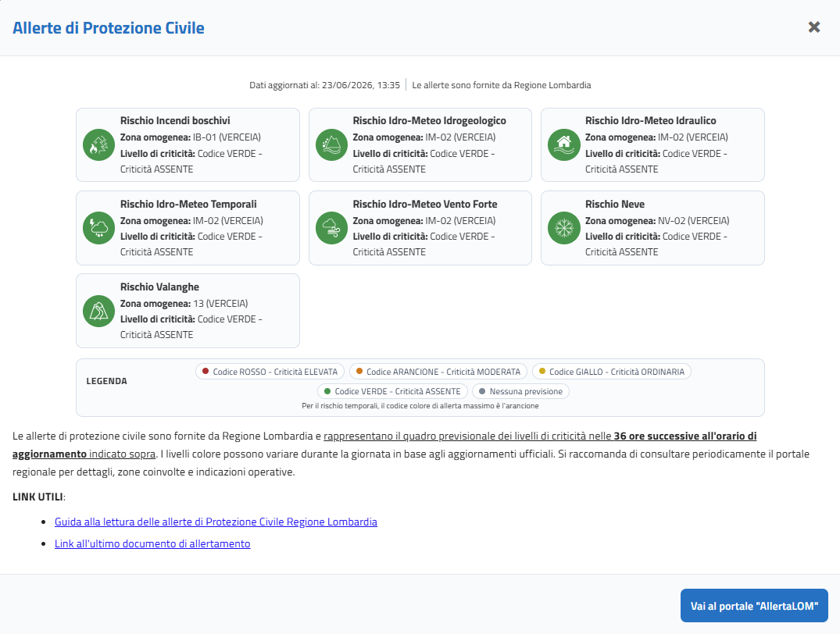Click the gray Nessuna previsione legend chip
This screenshot has width=840, height=634.
click(x=520, y=391)
